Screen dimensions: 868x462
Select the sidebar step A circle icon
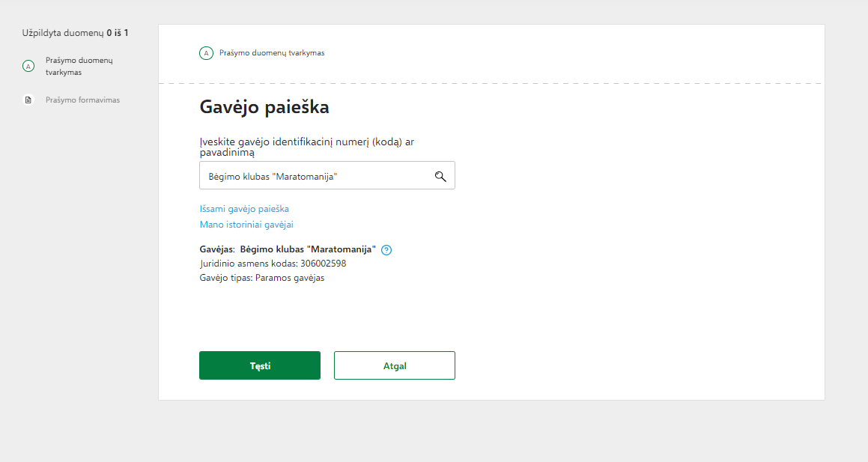click(28, 67)
